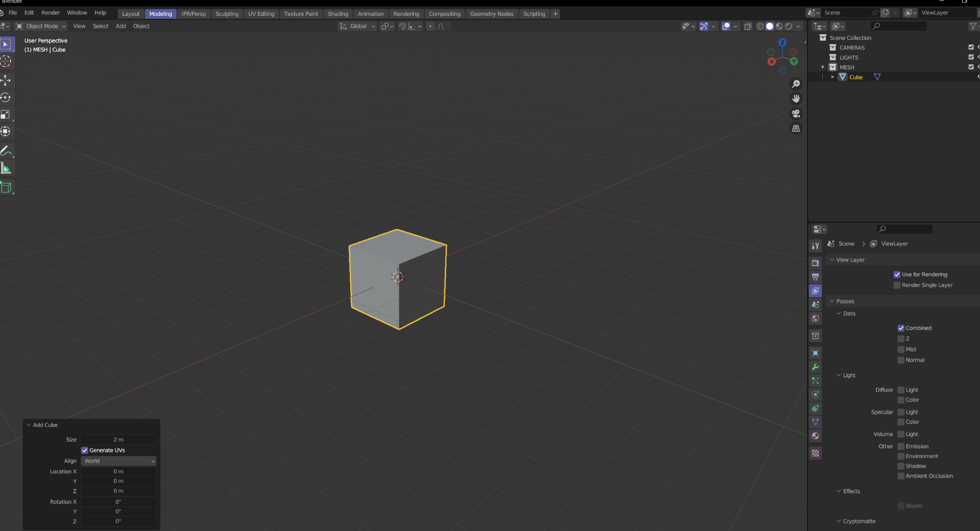Viewport: 980px width, 531px height.
Task: Toggle the camera view button
Action: pyautogui.click(x=796, y=113)
